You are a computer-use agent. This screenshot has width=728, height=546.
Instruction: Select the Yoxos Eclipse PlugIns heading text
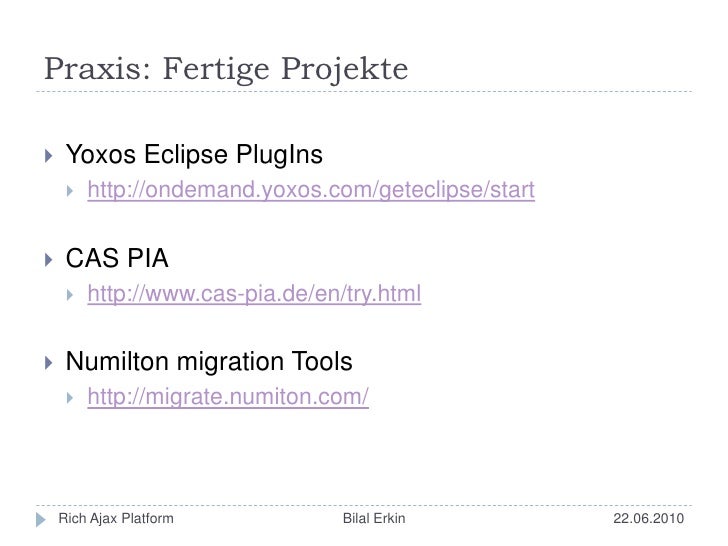[194, 155]
